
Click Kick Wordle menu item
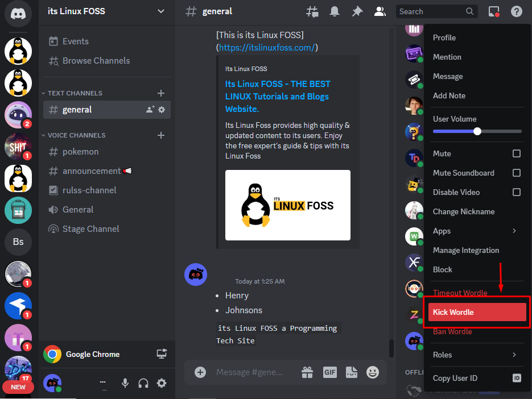tap(477, 312)
